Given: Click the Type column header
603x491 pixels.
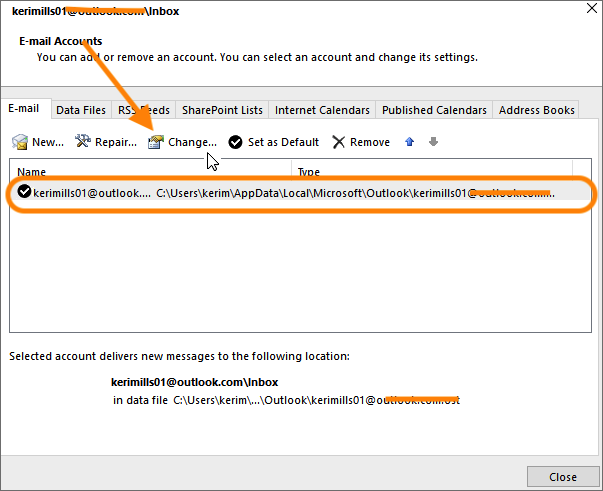Looking at the screenshot, I should (x=308, y=172).
